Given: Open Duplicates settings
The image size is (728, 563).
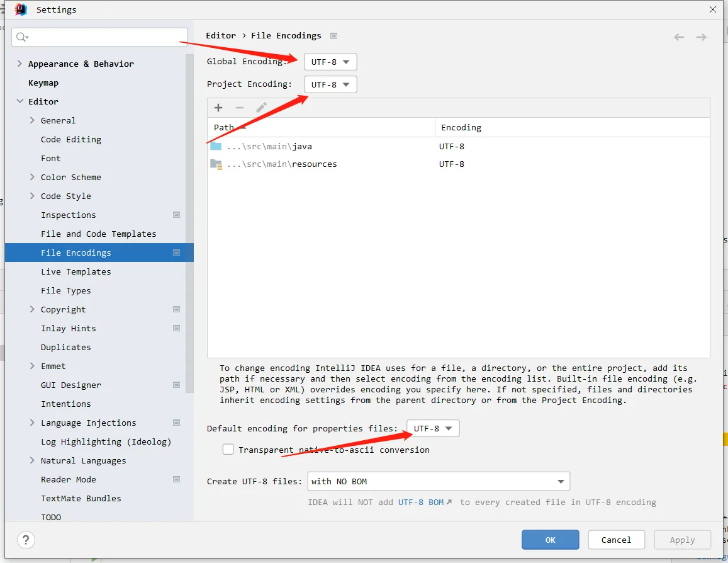Looking at the screenshot, I should click(66, 348).
